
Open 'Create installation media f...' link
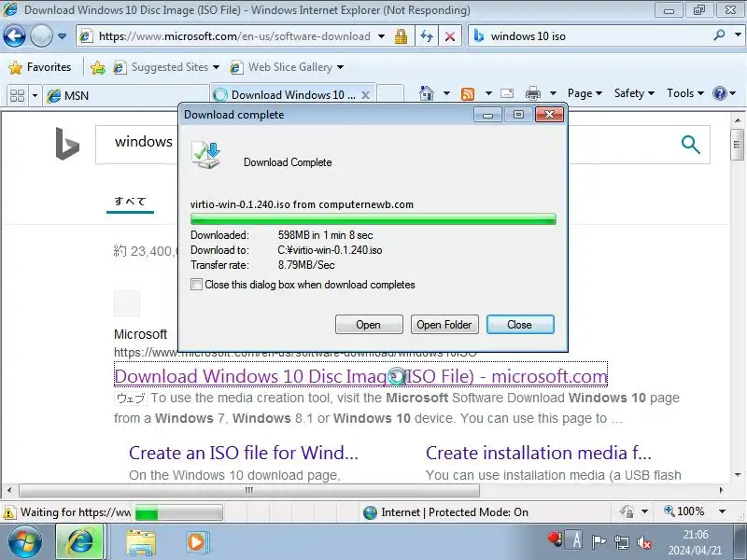point(539,453)
